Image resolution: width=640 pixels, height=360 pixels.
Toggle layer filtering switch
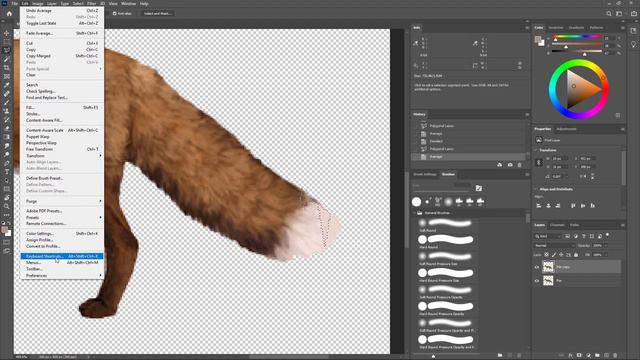(x=607, y=235)
